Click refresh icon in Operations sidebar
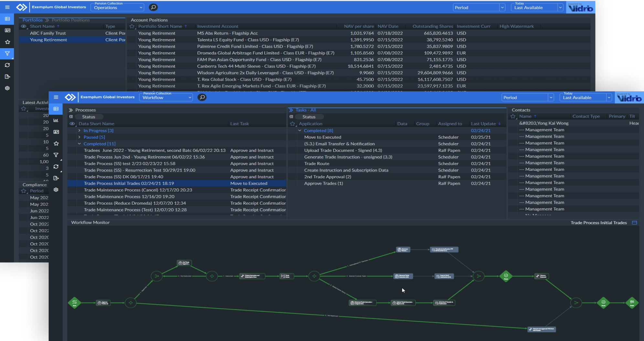 click(x=7, y=65)
